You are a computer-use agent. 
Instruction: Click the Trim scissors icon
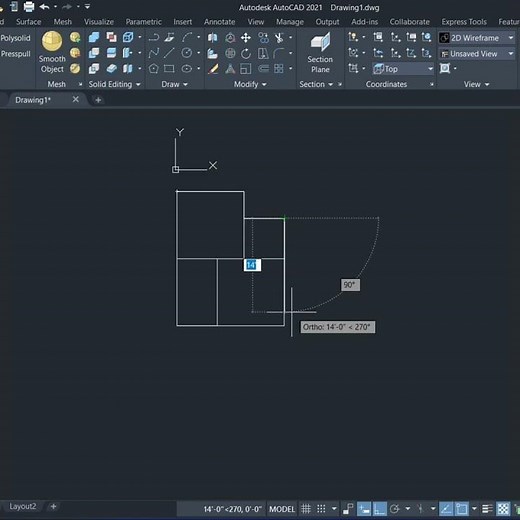[x=279, y=37]
